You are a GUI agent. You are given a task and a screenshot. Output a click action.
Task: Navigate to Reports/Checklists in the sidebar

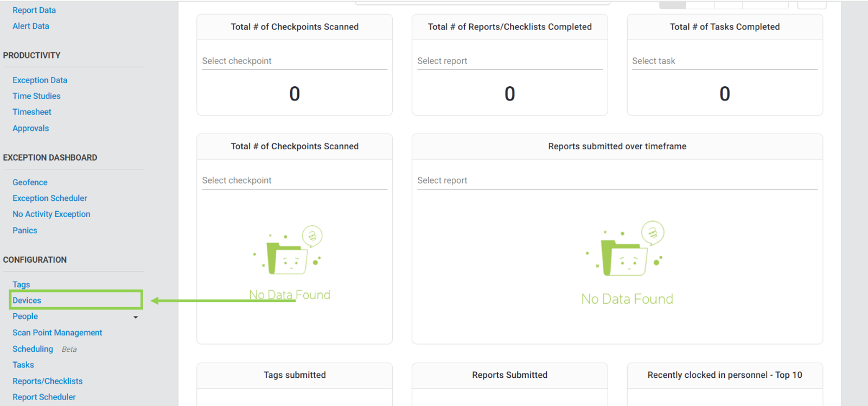coord(48,381)
